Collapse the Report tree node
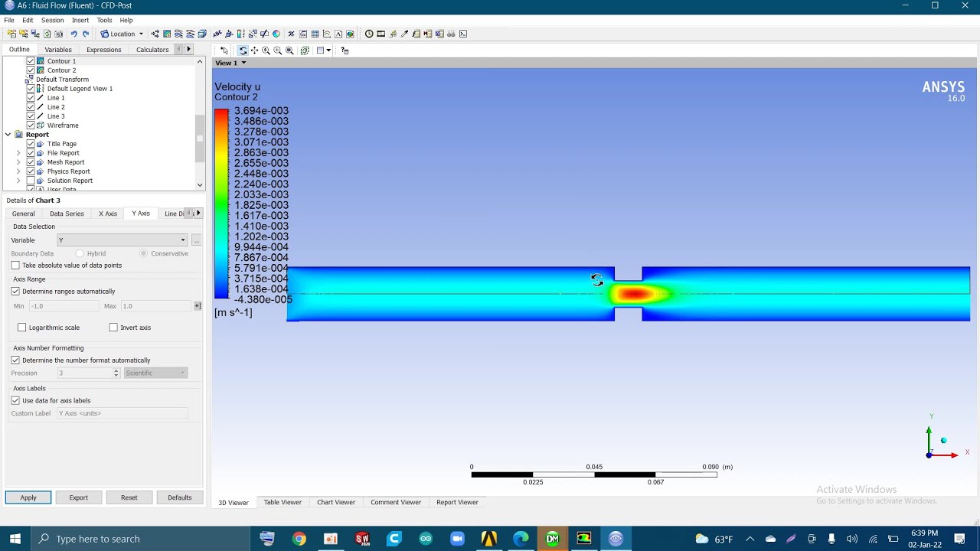 (8, 135)
